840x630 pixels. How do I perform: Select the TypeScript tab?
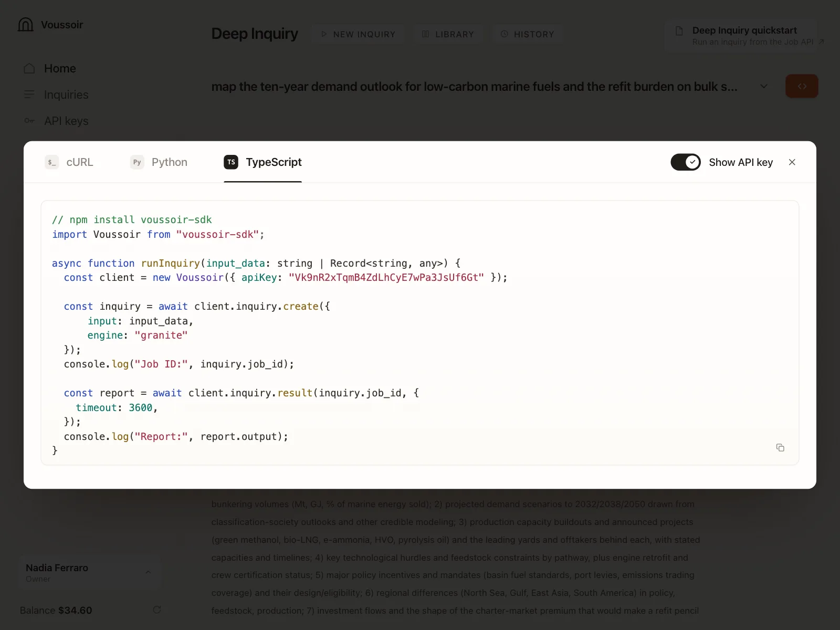click(262, 162)
